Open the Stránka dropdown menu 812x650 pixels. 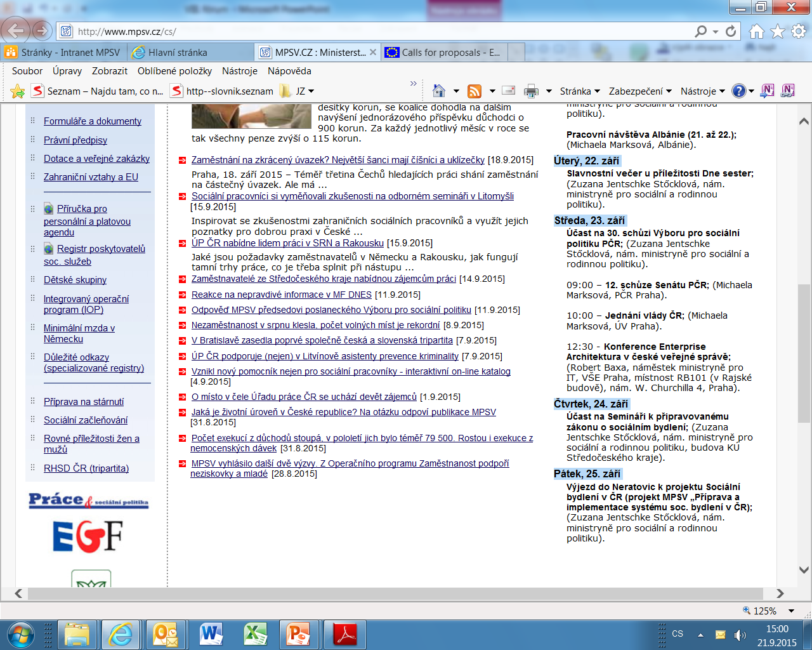click(580, 91)
